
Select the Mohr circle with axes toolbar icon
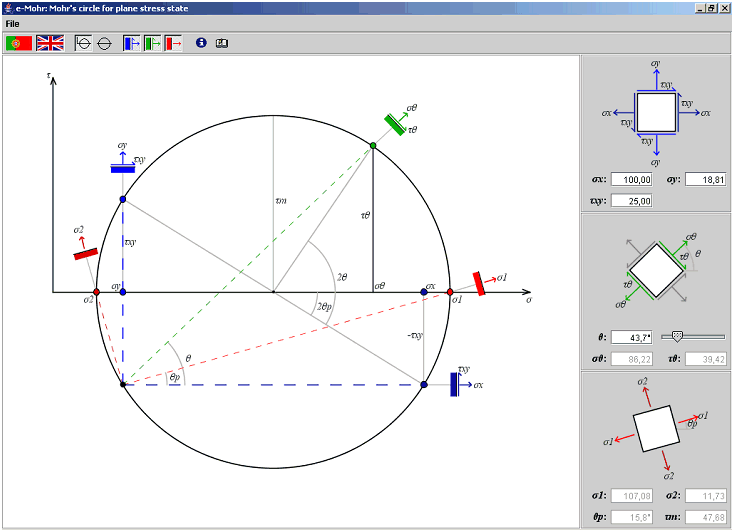(83, 44)
